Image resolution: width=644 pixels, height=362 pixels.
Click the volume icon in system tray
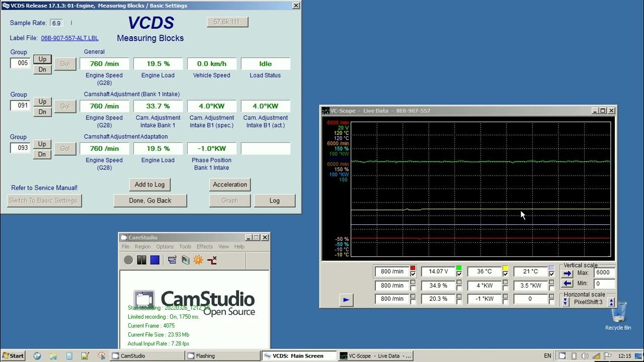[585, 355]
